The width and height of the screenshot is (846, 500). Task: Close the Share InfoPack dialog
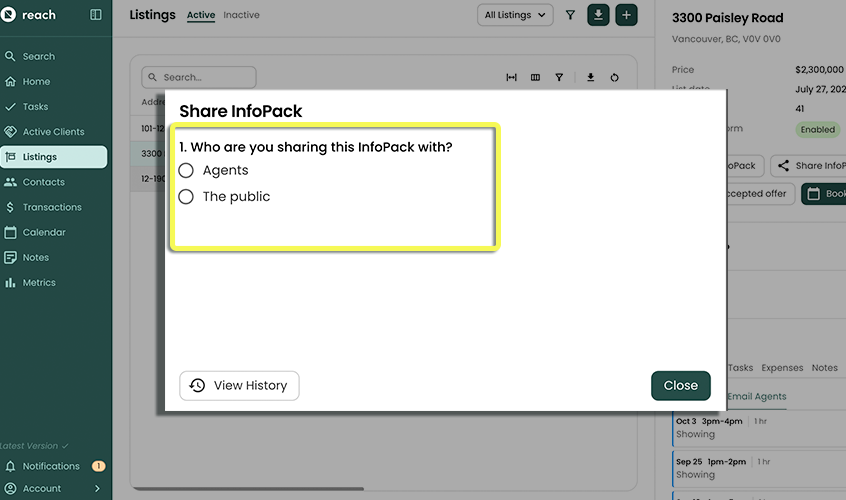[680, 385]
